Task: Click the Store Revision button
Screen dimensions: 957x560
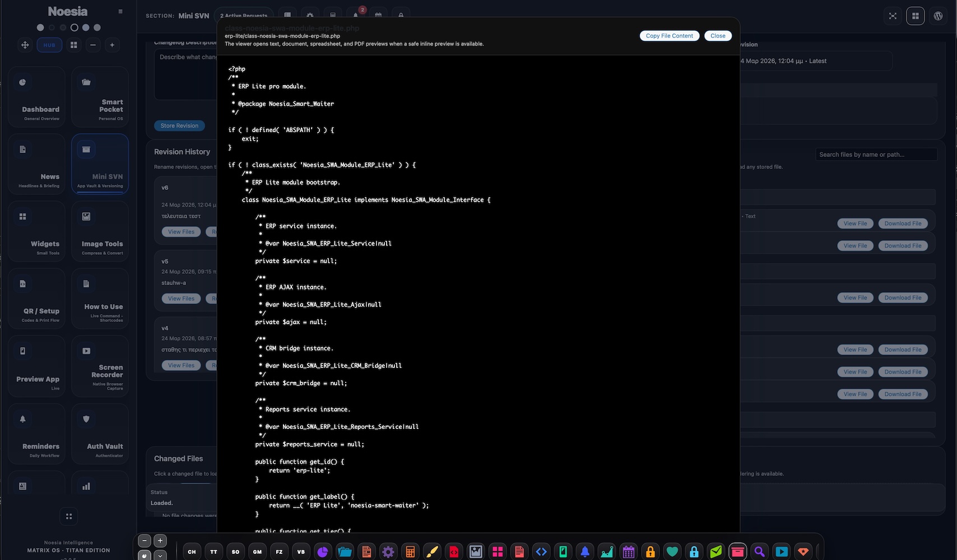Action: (179, 125)
